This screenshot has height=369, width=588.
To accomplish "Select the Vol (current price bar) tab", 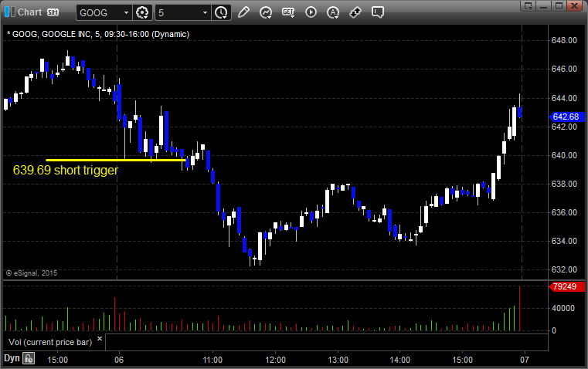I will click(49, 340).
